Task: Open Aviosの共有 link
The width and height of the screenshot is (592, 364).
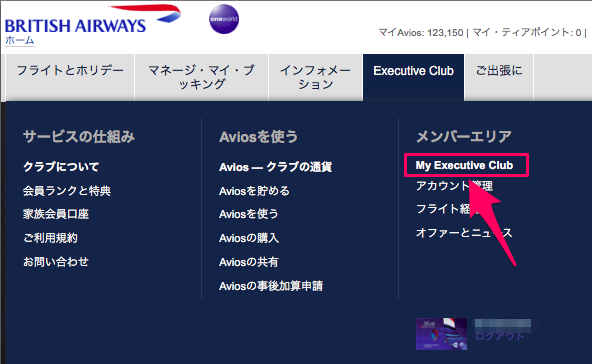Action: click(249, 262)
